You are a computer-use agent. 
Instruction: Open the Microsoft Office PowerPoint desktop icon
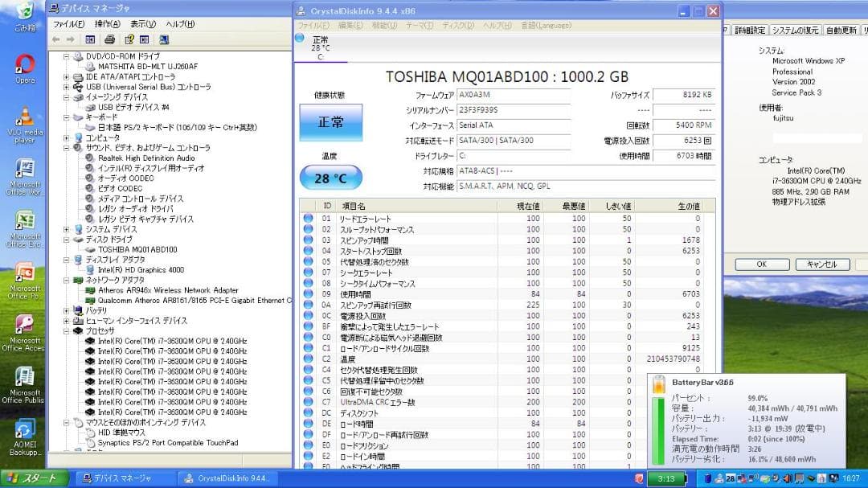point(24,281)
